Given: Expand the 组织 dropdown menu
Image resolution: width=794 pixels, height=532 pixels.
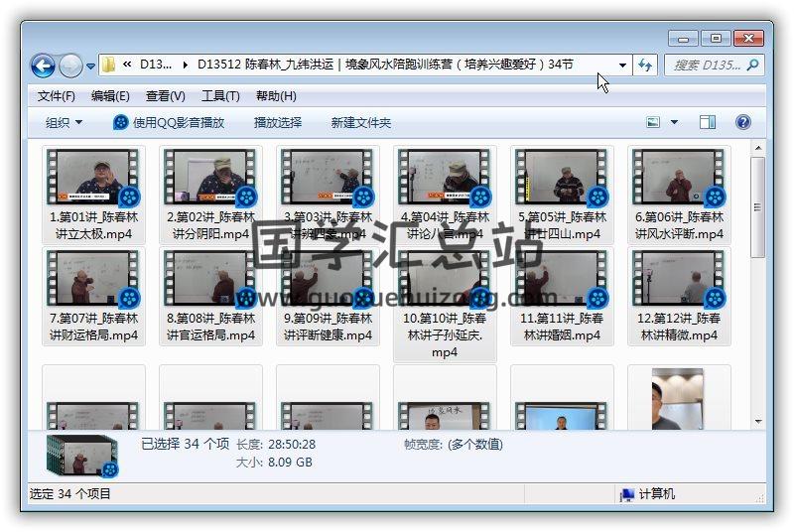Looking at the screenshot, I should click(64, 122).
